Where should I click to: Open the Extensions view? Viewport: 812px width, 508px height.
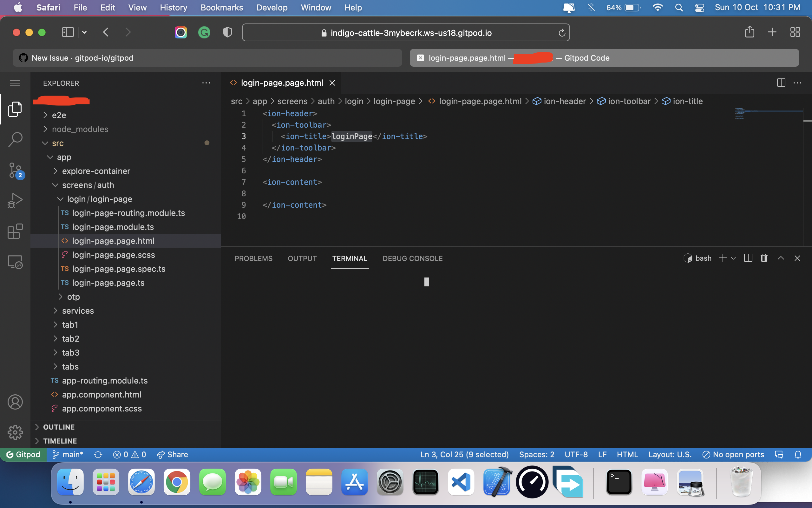(15, 231)
